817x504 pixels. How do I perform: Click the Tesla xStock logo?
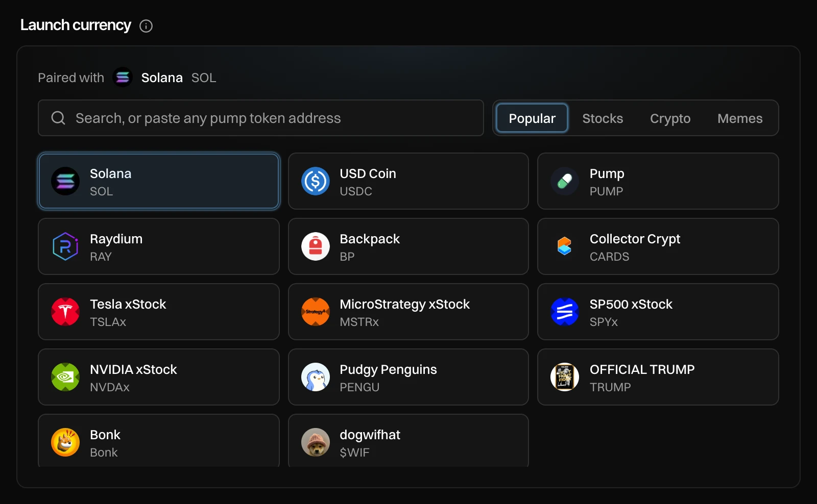[65, 312]
